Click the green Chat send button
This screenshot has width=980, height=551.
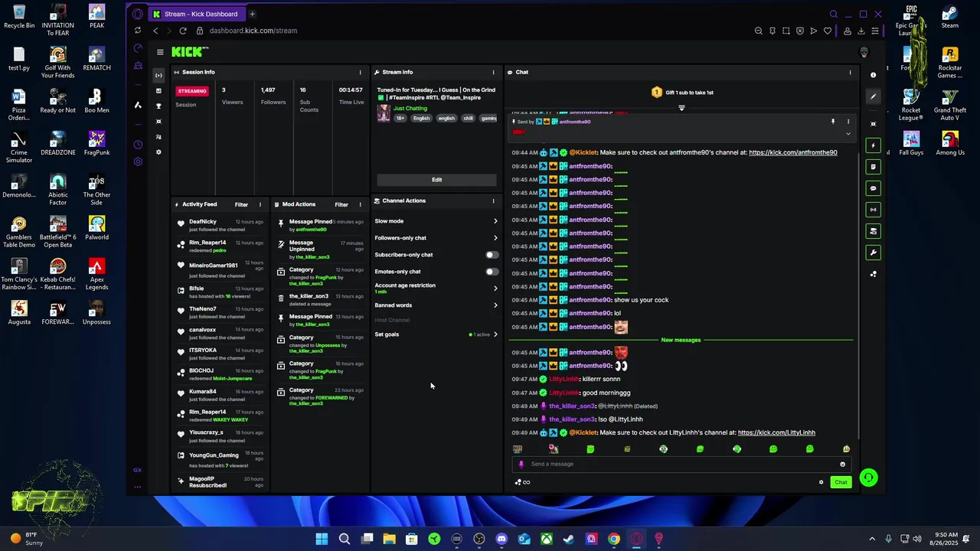[x=841, y=482]
